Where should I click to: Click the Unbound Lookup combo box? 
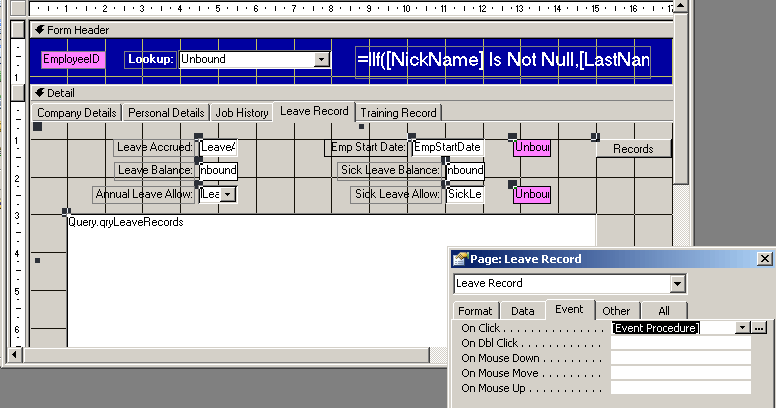(254, 59)
